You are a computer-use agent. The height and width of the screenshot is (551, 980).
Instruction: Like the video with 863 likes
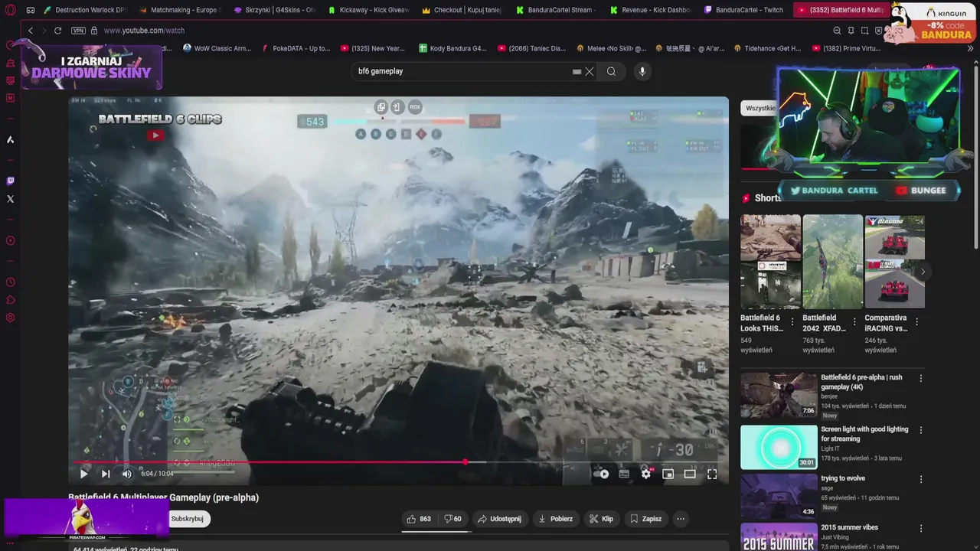tap(419, 519)
